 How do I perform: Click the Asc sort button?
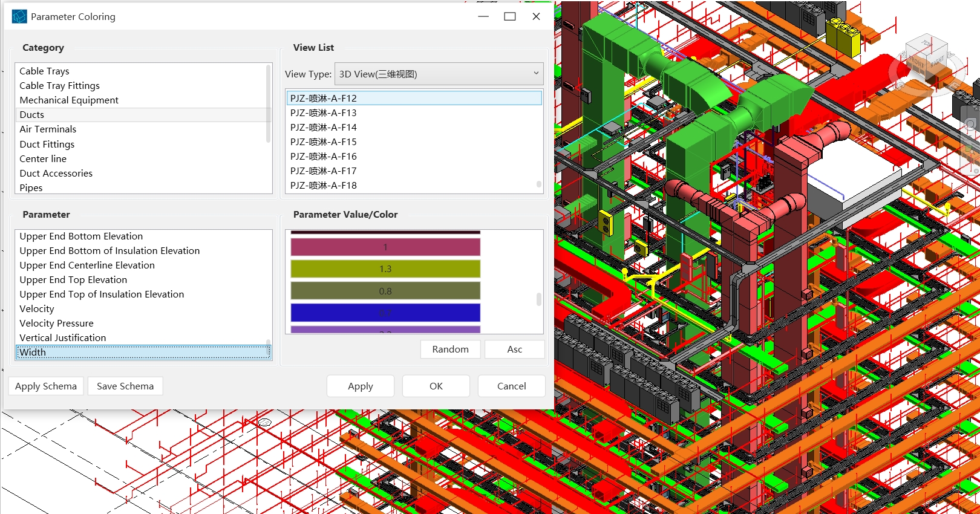pyautogui.click(x=514, y=350)
